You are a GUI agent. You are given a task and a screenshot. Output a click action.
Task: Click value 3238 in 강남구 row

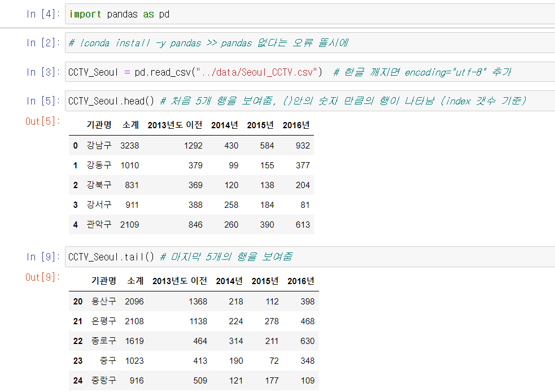[x=129, y=146]
